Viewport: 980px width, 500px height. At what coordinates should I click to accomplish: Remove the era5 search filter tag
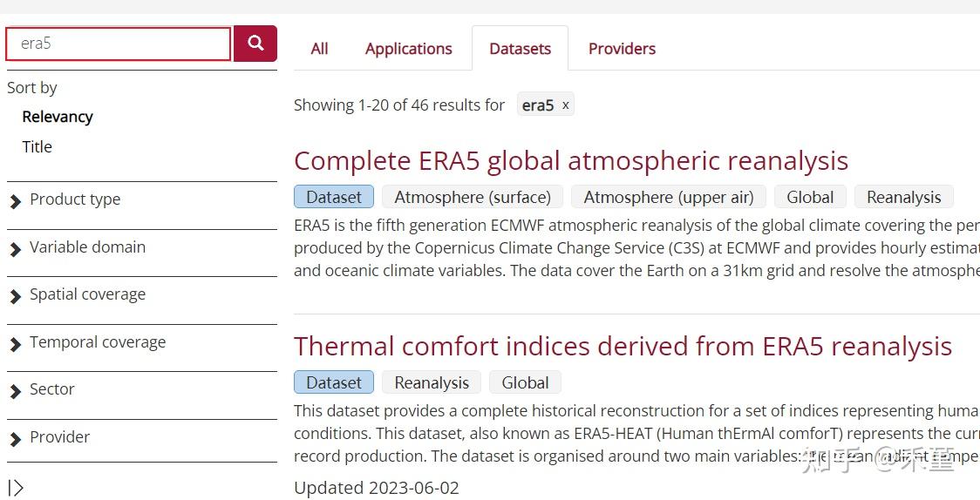[x=565, y=105]
